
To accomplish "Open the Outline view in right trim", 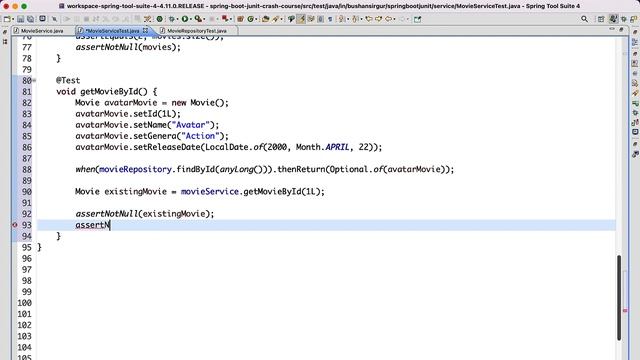I will 635,42.
